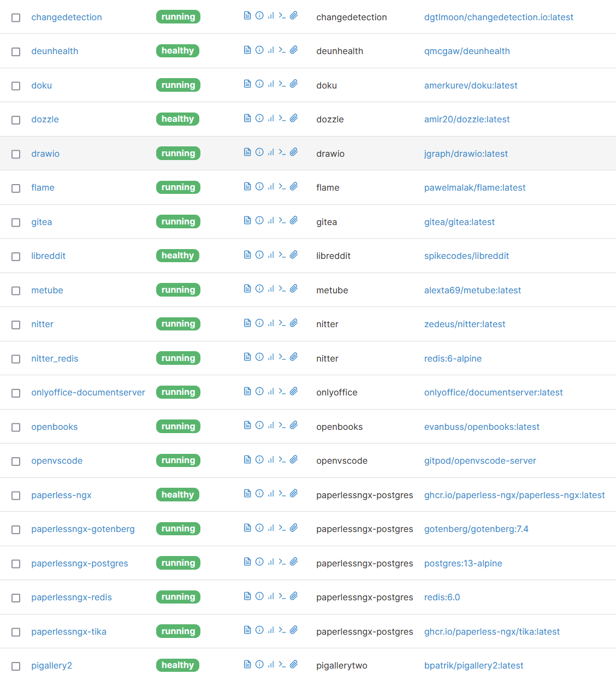Check the pigallery2 row checkbox

(16, 666)
